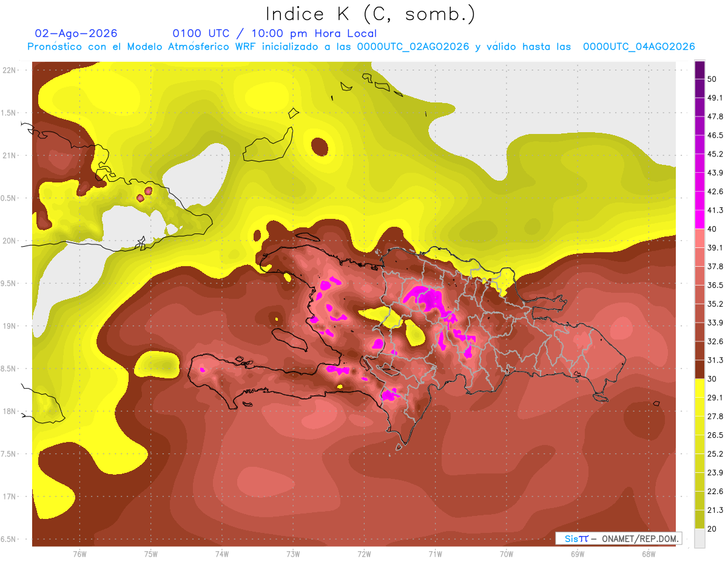Image resolution: width=728 pixels, height=562 pixels.
Task: Click the '20N' latitude label
Action: [9, 241]
